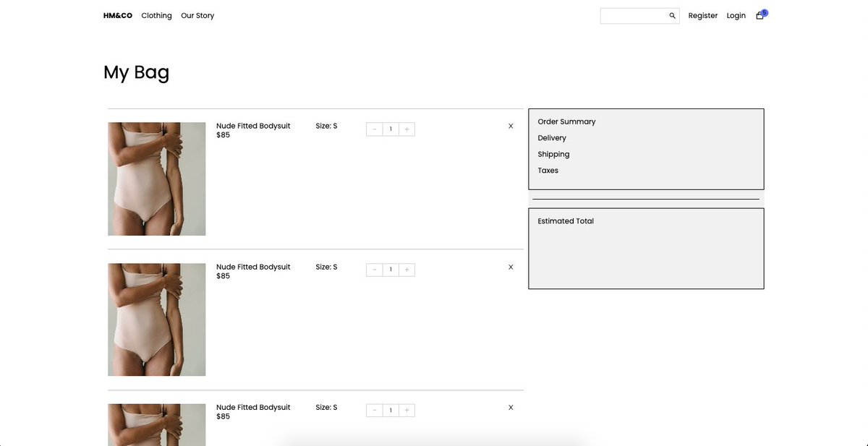Image resolution: width=868 pixels, height=446 pixels.
Task: Click the Size: S label of first item
Action: [x=326, y=126]
